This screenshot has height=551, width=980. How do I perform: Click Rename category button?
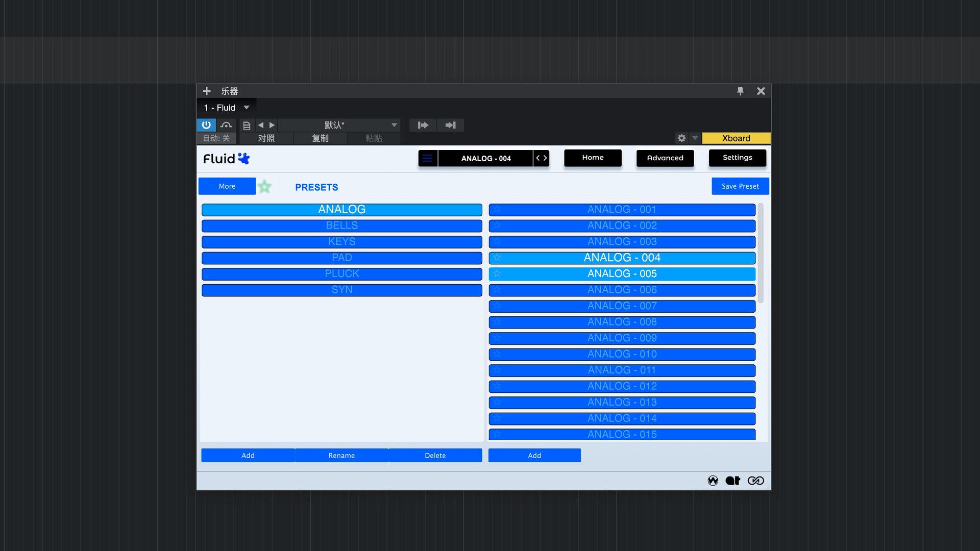click(341, 456)
